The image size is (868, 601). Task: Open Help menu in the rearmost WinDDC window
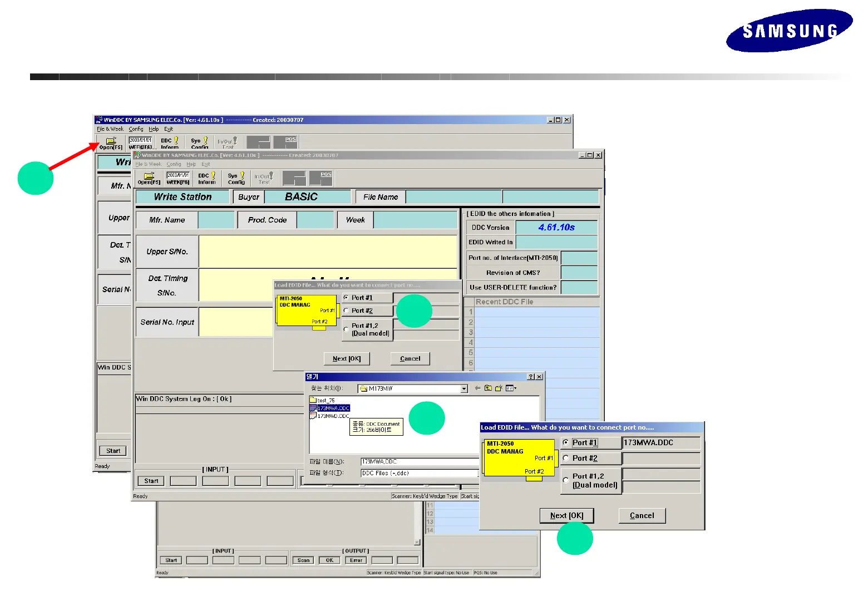(x=154, y=129)
